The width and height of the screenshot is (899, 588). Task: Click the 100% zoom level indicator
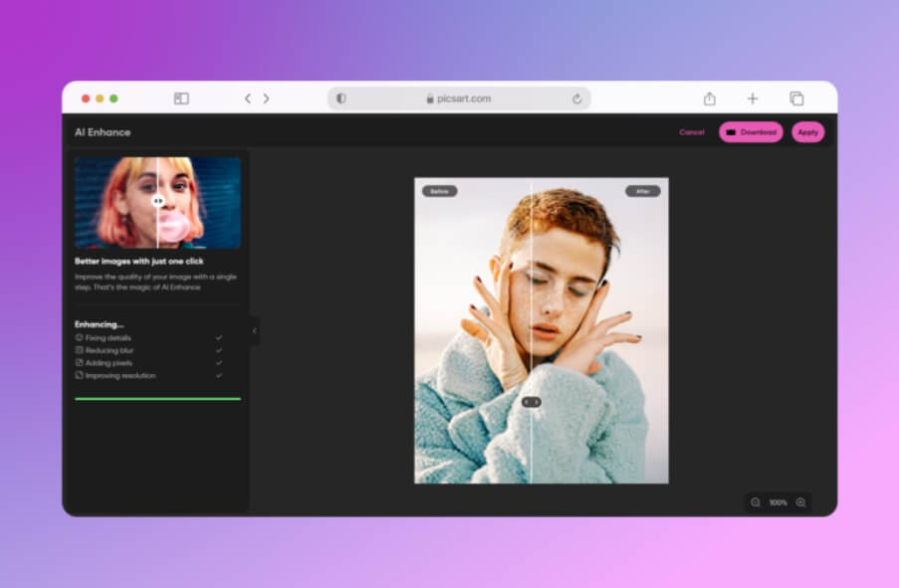pos(778,502)
